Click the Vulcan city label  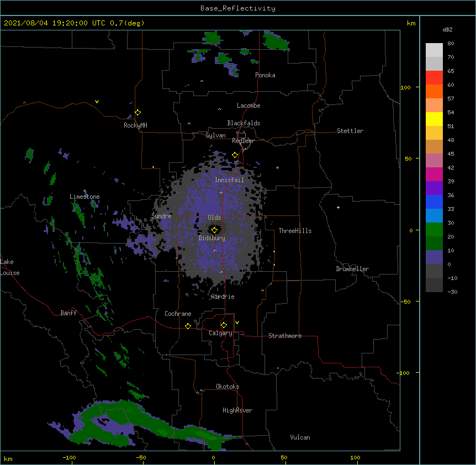[x=300, y=437]
